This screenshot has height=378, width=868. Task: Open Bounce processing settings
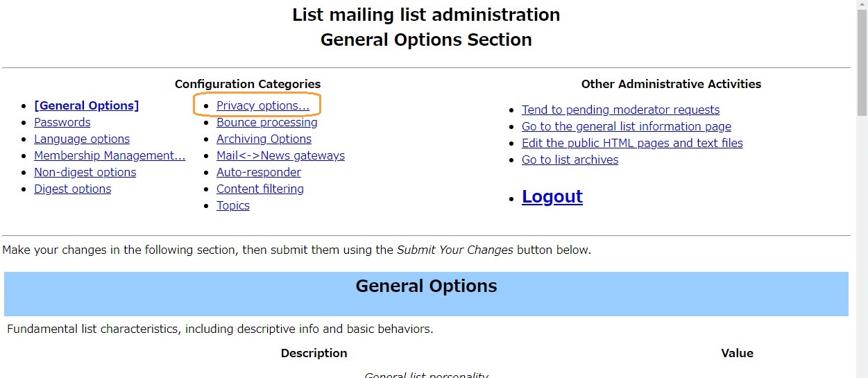coord(267,122)
